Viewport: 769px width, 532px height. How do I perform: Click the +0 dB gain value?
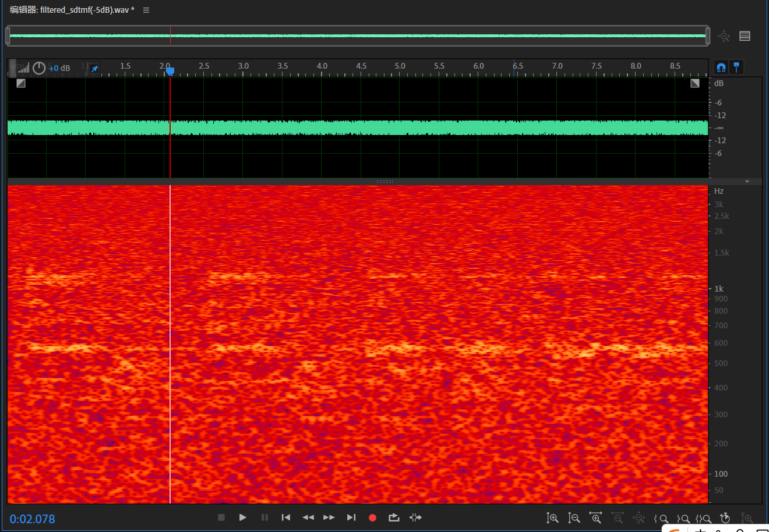59,68
